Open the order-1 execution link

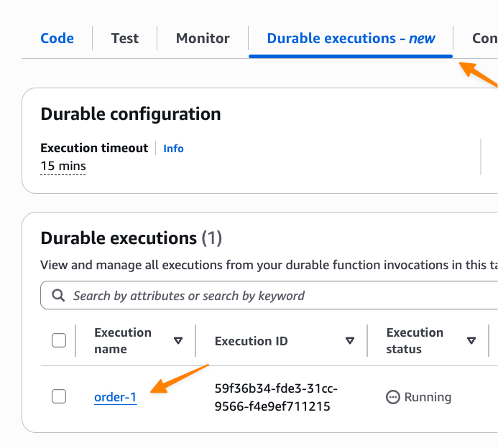[115, 397]
